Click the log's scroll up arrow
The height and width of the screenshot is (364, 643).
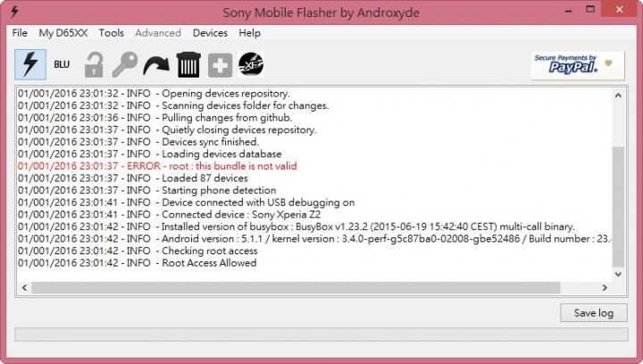pyautogui.click(x=618, y=95)
